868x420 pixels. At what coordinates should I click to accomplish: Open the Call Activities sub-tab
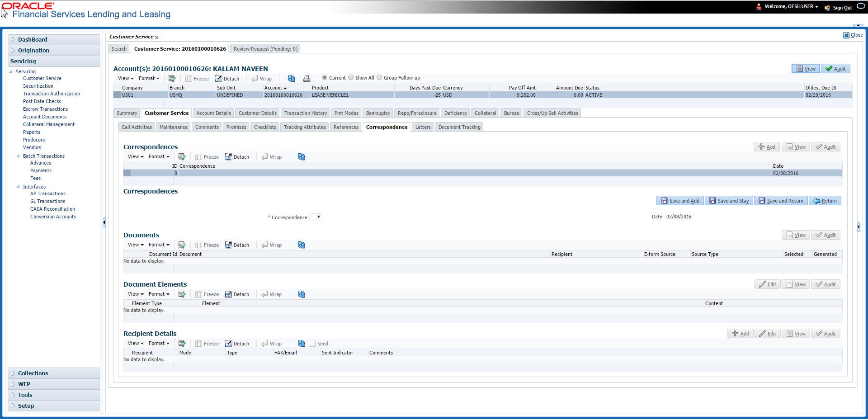coord(137,127)
